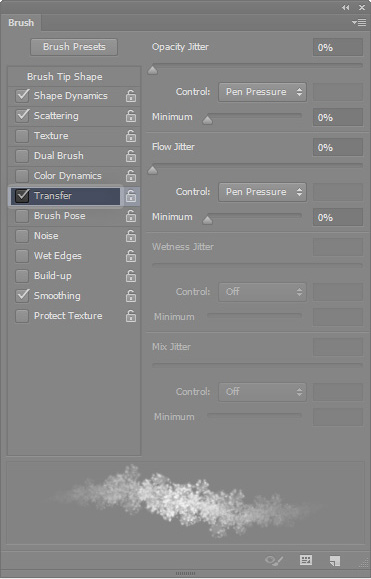The width and height of the screenshot is (371, 579).
Task: Collapse the panel with double-arrow icon
Action: (346, 7)
